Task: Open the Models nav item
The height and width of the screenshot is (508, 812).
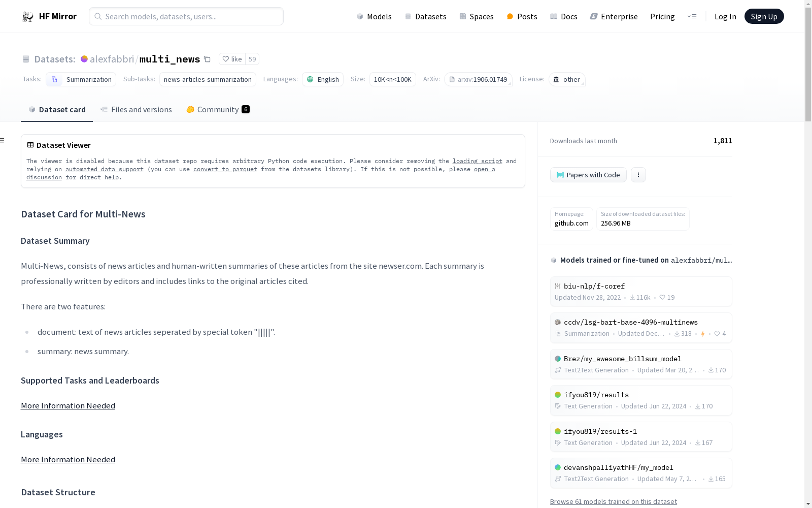Action: pos(374,17)
